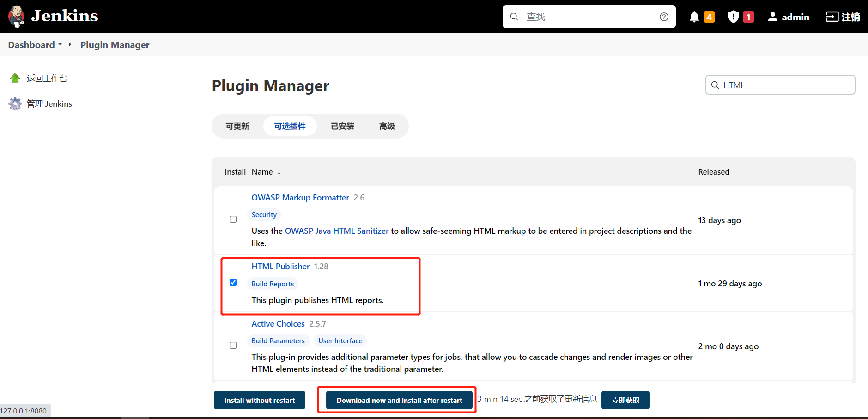The height and width of the screenshot is (419, 868).
Task: Open the search help question-mark icon
Action: click(664, 17)
